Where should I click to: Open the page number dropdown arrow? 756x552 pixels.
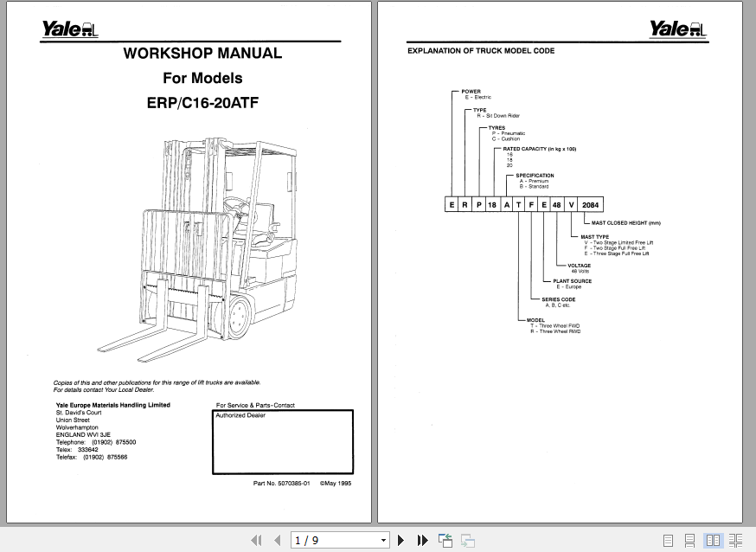point(383,541)
